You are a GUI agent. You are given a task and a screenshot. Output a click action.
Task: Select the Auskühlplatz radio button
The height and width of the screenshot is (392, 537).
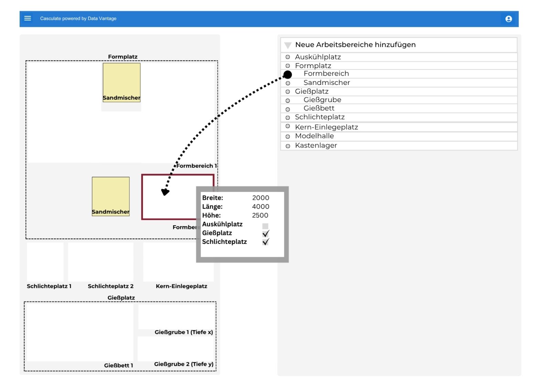[288, 57]
